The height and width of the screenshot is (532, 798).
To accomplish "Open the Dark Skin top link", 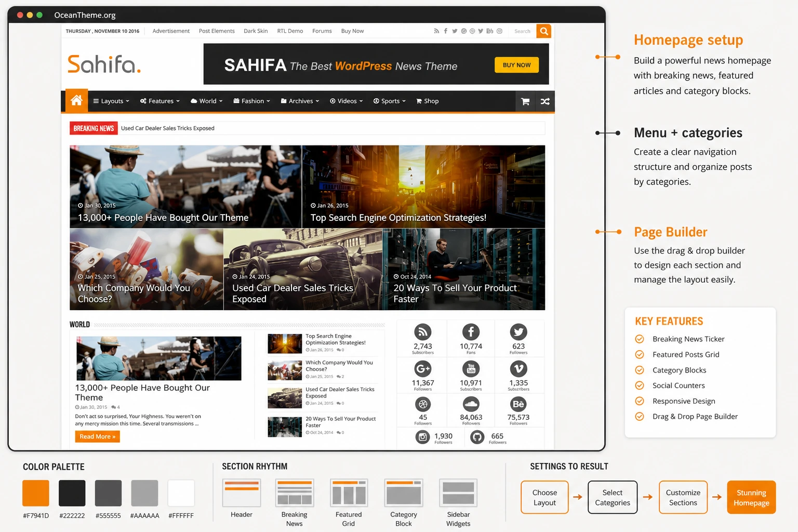I will point(256,31).
